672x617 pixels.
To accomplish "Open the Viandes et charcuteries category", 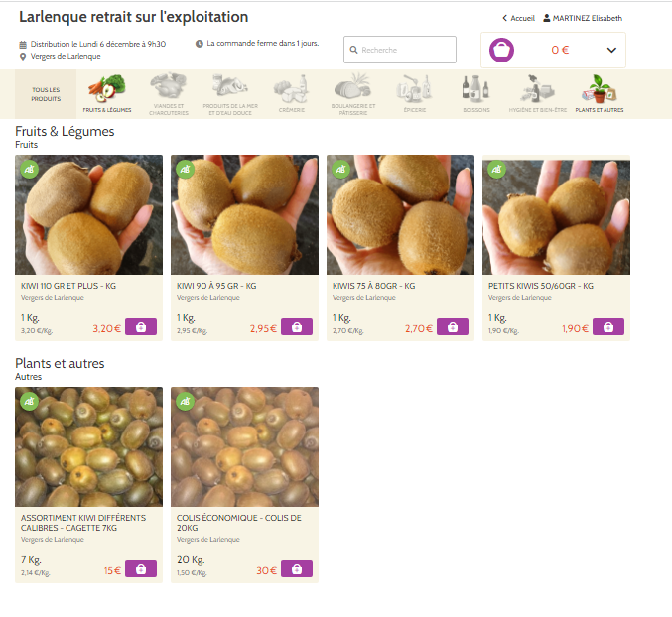I will click(x=169, y=94).
